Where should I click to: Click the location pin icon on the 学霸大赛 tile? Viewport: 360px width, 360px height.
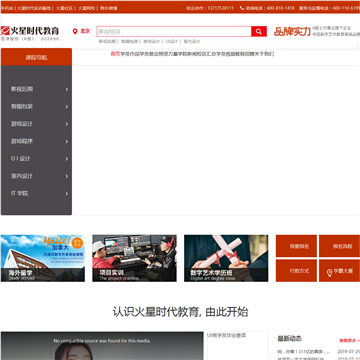click(x=329, y=272)
